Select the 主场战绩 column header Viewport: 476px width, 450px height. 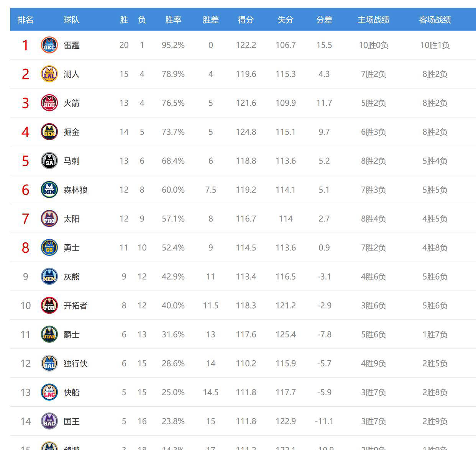tap(373, 20)
